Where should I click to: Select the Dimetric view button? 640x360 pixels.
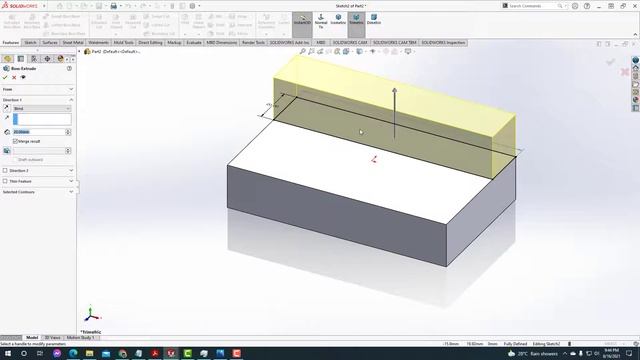(373, 19)
